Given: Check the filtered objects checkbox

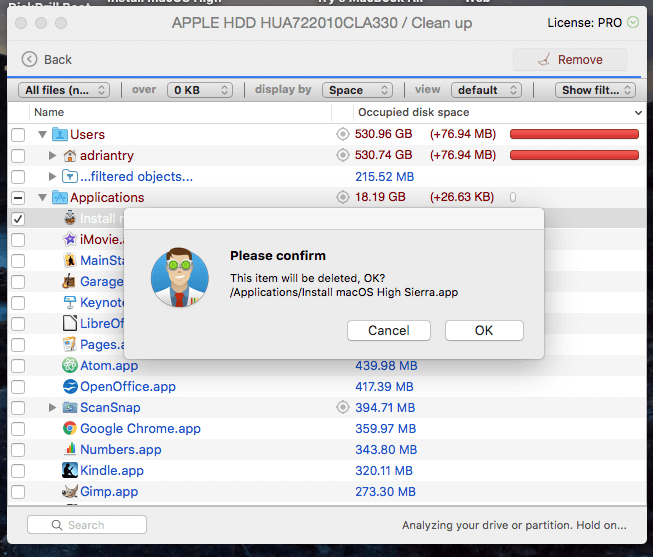Looking at the screenshot, I should [18, 177].
